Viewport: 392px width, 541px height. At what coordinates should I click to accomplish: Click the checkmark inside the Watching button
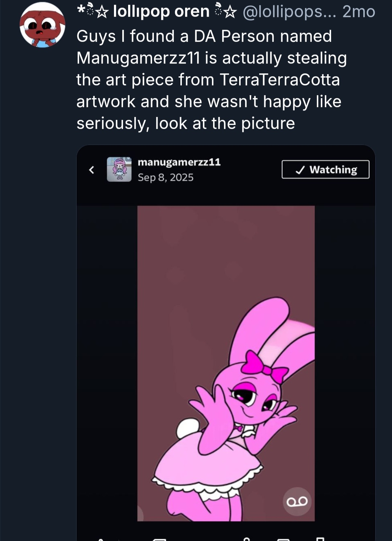pyautogui.click(x=300, y=170)
